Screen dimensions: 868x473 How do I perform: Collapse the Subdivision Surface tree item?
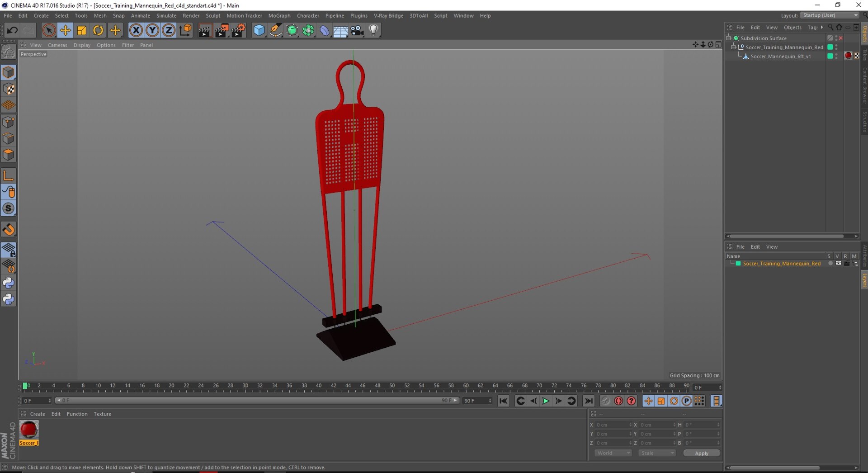(729, 38)
